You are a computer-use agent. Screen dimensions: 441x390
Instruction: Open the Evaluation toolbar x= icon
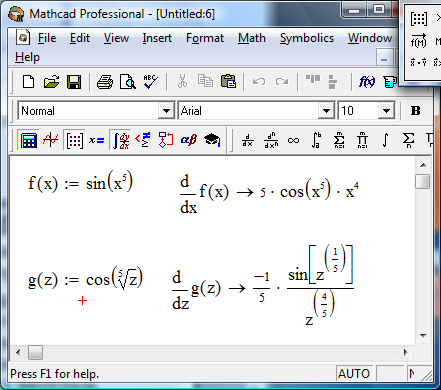point(96,140)
